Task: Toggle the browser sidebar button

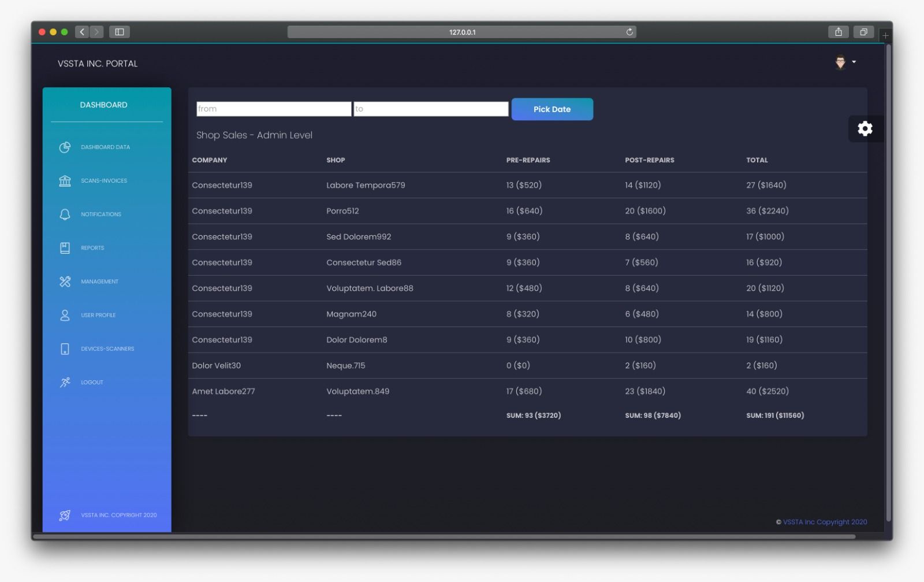Action: [120, 32]
